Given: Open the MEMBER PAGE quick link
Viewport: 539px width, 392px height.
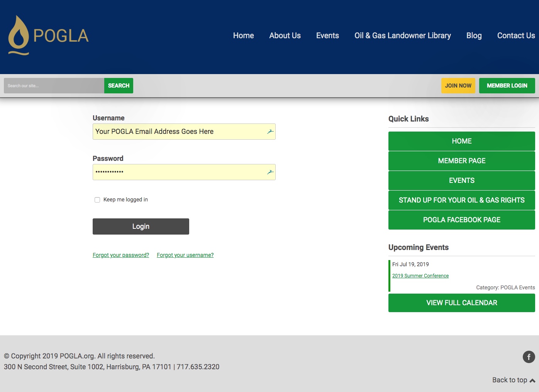Looking at the screenshot, I should [x=462, y=161].
